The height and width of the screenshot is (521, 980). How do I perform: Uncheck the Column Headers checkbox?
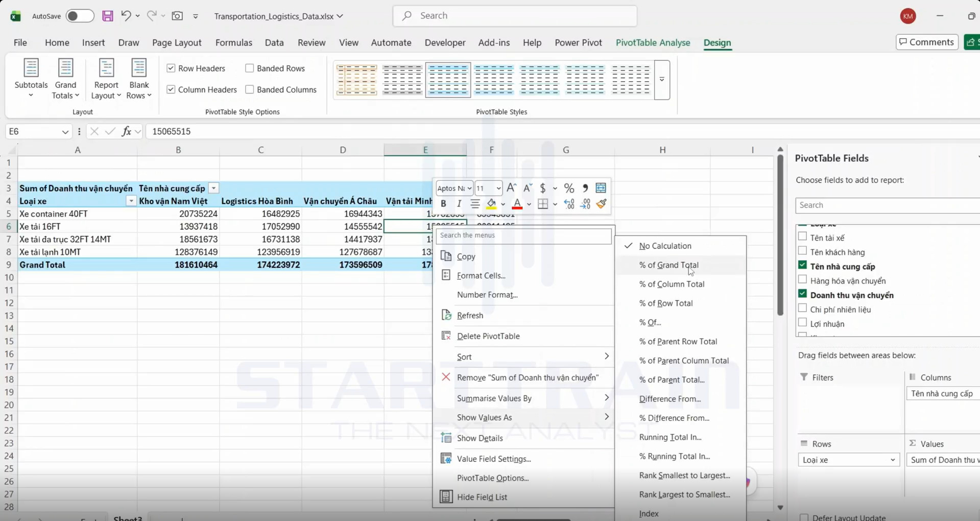(x=171, y=89)
